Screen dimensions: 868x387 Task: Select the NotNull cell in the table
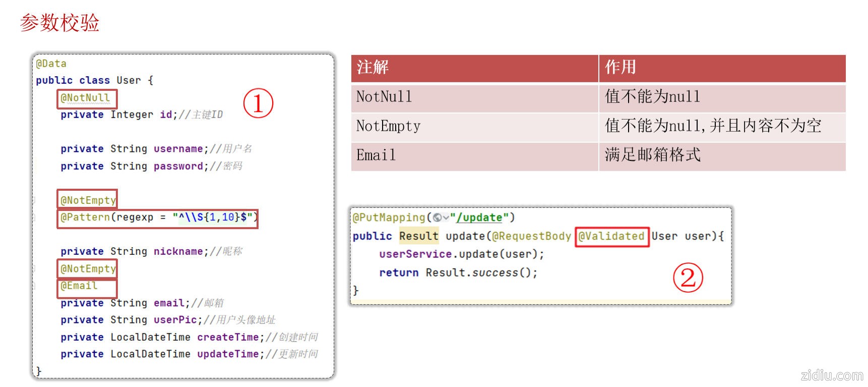384,97
